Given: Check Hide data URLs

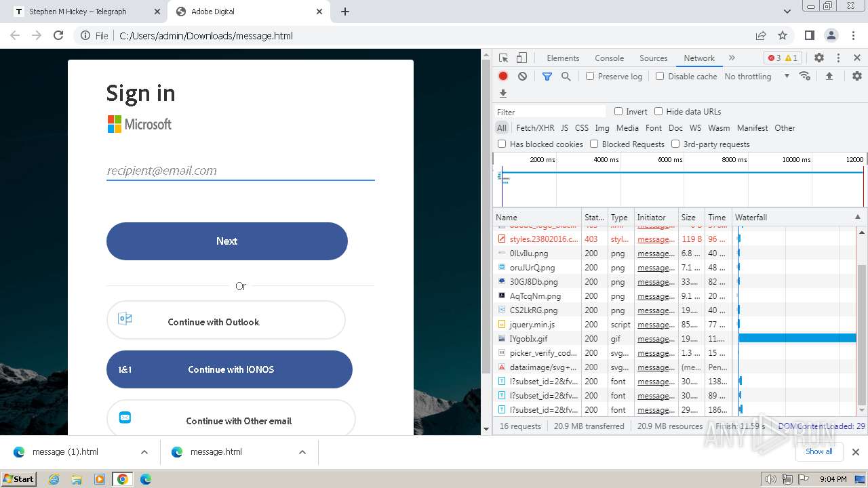Looking at the screenshot, I should pos(658,111).
